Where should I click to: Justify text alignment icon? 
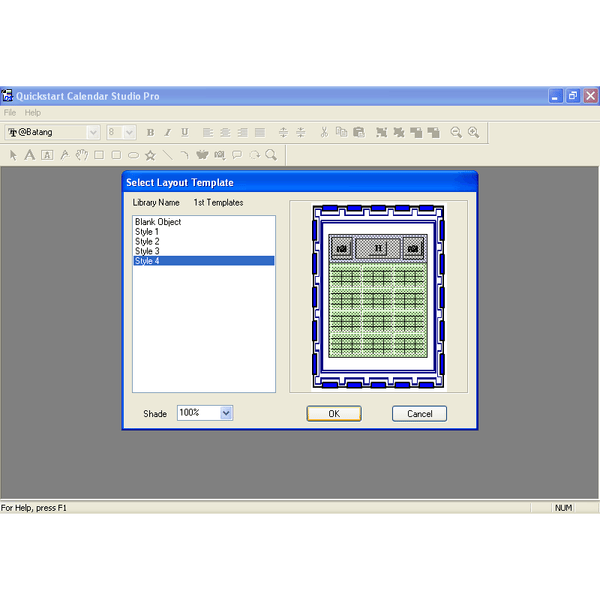tap(260, 132)
